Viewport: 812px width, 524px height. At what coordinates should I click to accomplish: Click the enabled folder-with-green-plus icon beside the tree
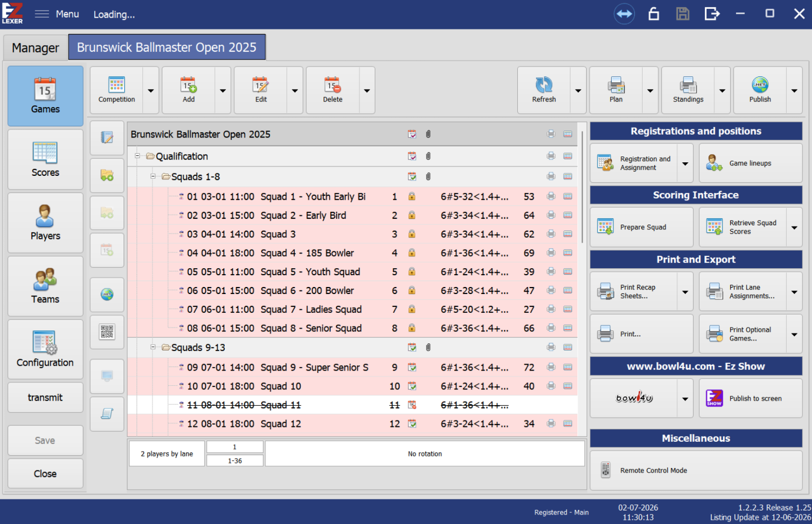(107, 175)
